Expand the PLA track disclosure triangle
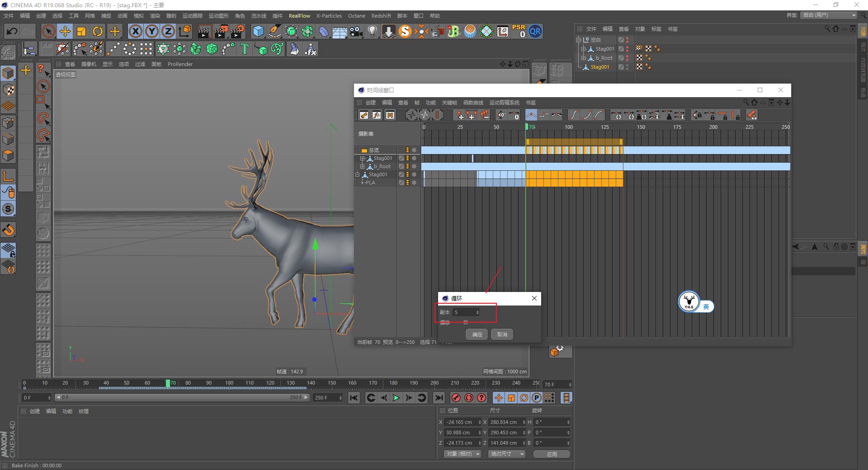868x470 pixels. 362,183
